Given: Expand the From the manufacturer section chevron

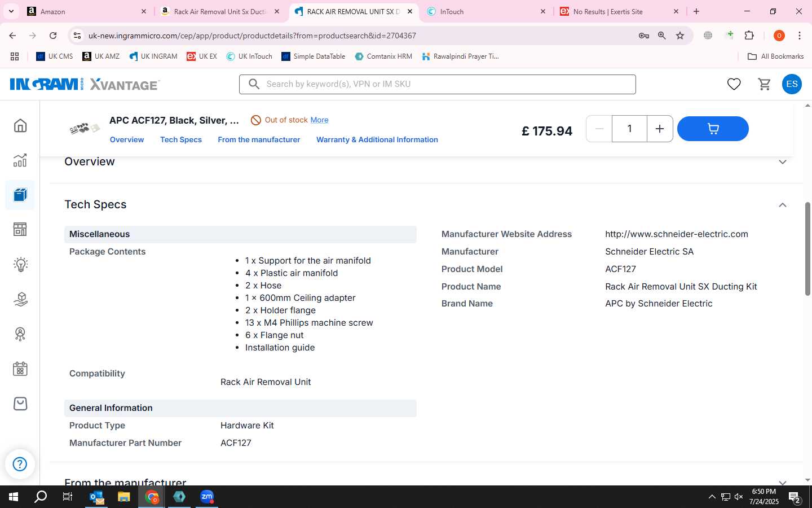Looking at the screenshot, I should (783, 483).
